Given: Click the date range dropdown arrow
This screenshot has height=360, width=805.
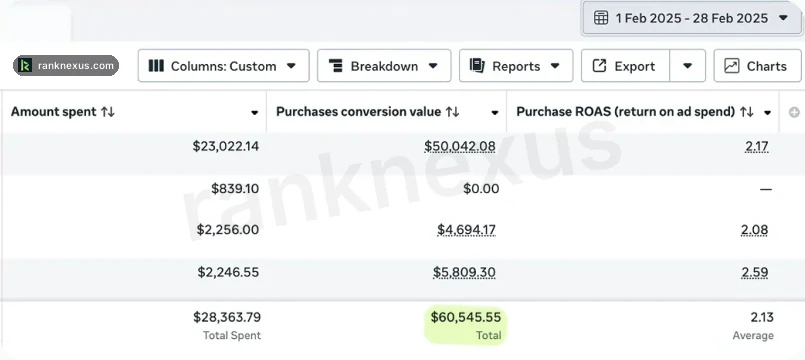Looking at the screenshot, I should (783, 18).
